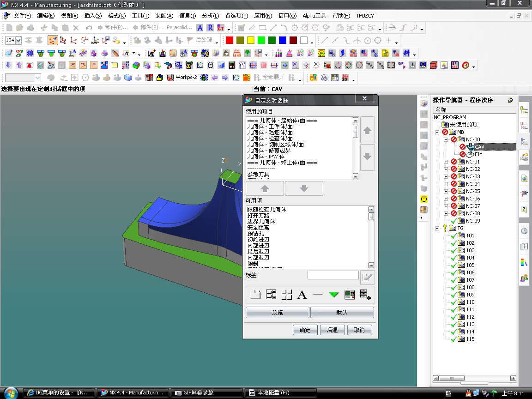Viewport: 532px width, 399px height.
Task: Click the Workps-2 toolbar button
Action: pos(186,78)
